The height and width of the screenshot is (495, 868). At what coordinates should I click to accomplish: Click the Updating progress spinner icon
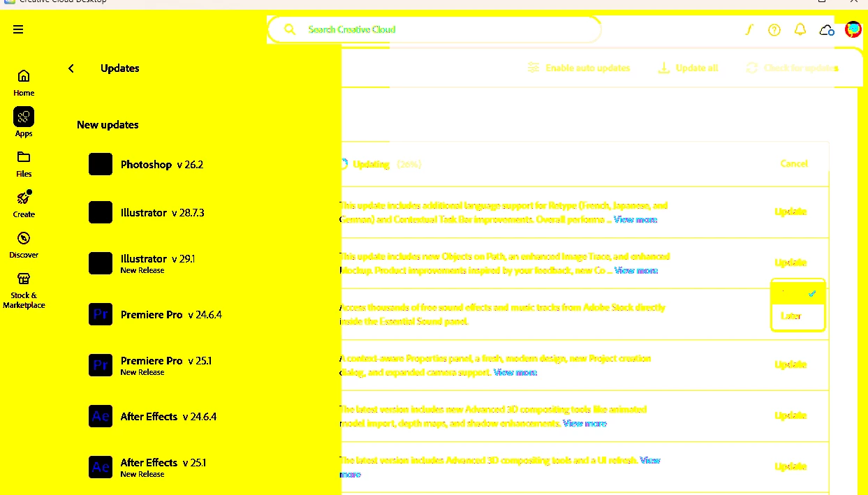[x=343, y=164]
